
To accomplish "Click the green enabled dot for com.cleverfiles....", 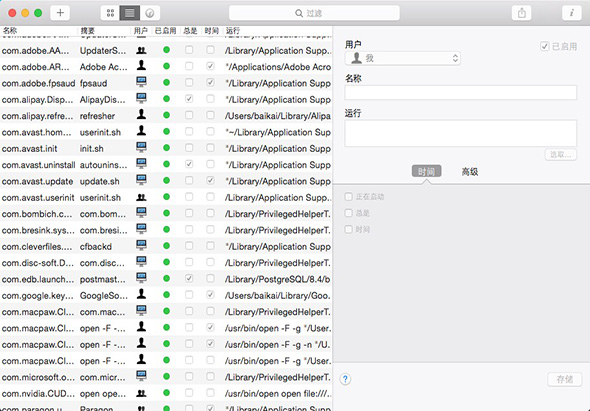I will (x=166, y=246).
